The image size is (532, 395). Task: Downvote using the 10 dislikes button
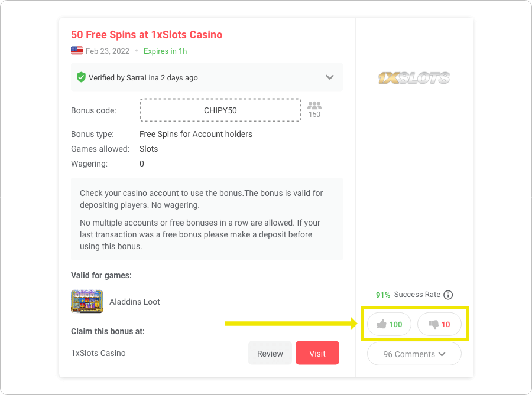point(439,324)
